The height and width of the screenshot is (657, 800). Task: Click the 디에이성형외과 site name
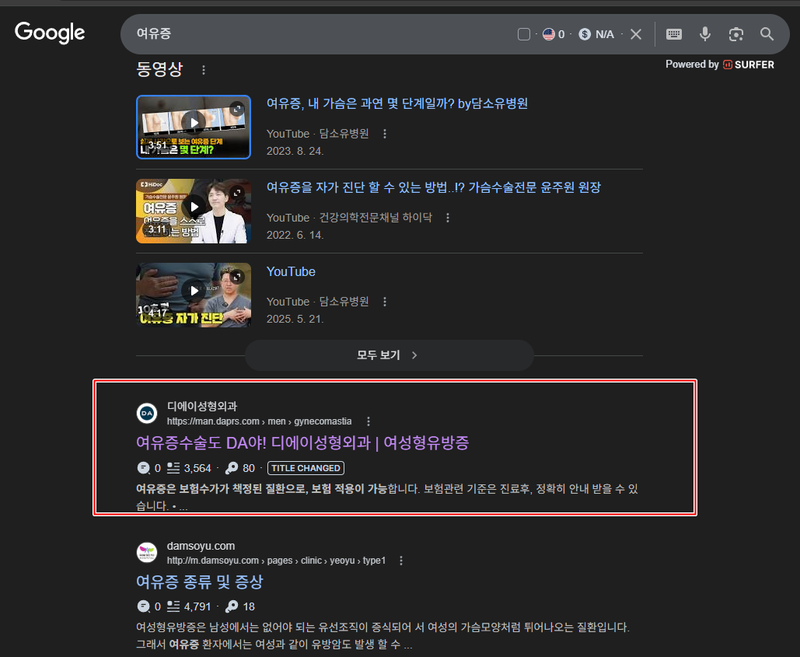pos(202,407)
